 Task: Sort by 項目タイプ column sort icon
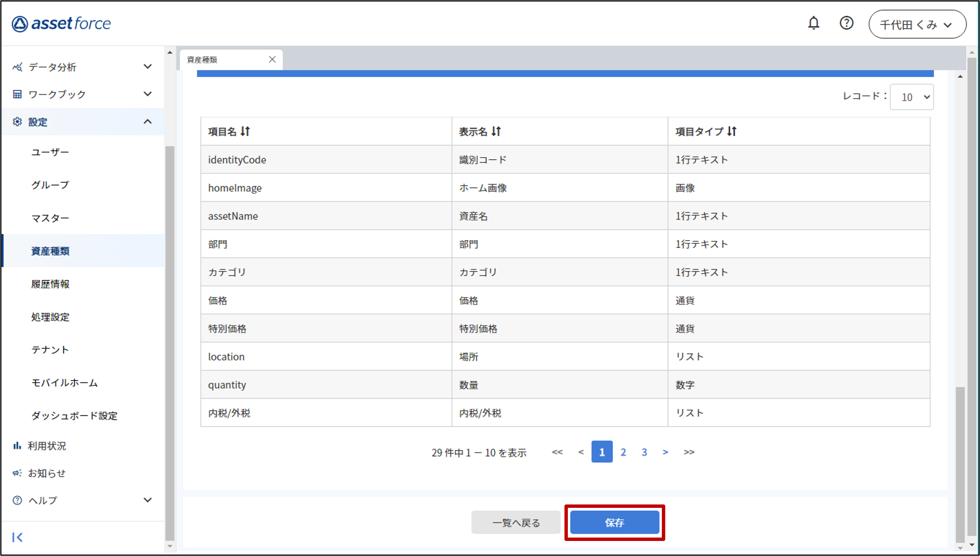(x=731, y=131)
